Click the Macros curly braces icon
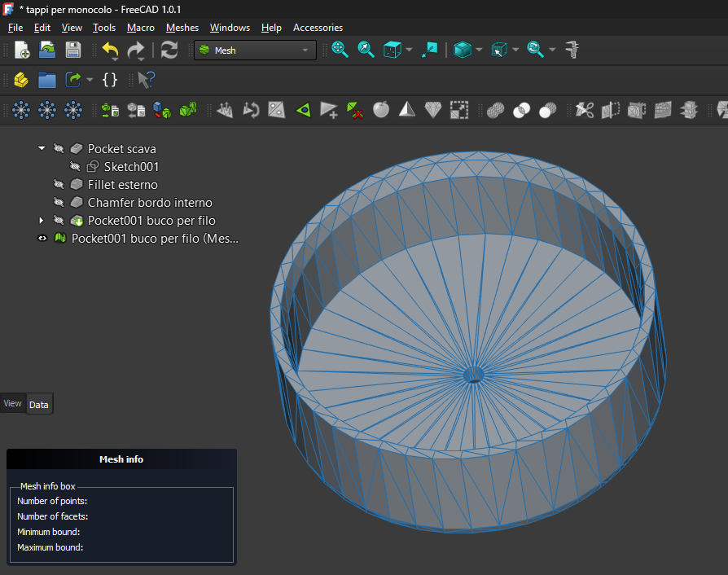The width and height of the screenshot is (728, 575). [110, 80]
